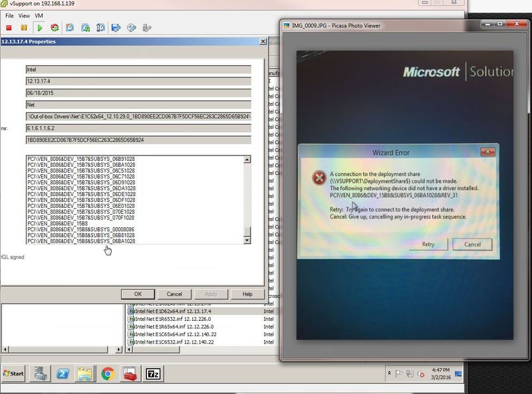
Task: Open Windows PowerShell from the taskbar
Action: (x=63, y=373)
